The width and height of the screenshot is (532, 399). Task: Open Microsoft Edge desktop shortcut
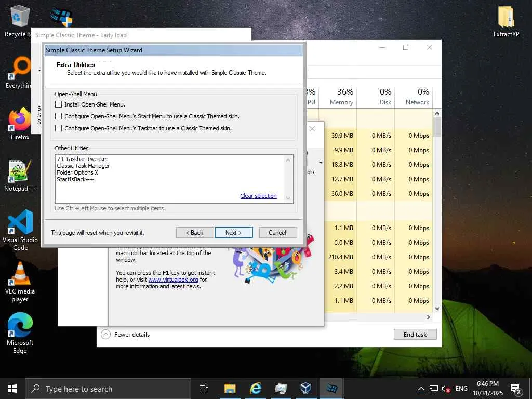20,333
